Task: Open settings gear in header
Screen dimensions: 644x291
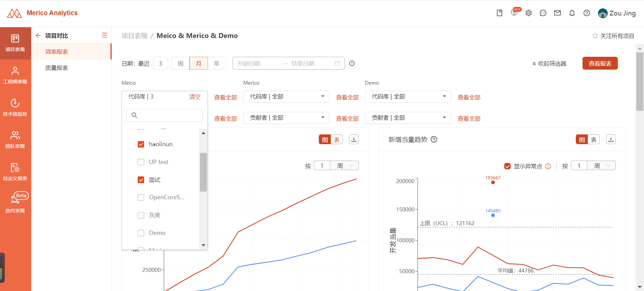Action: [x=528, y=13]
